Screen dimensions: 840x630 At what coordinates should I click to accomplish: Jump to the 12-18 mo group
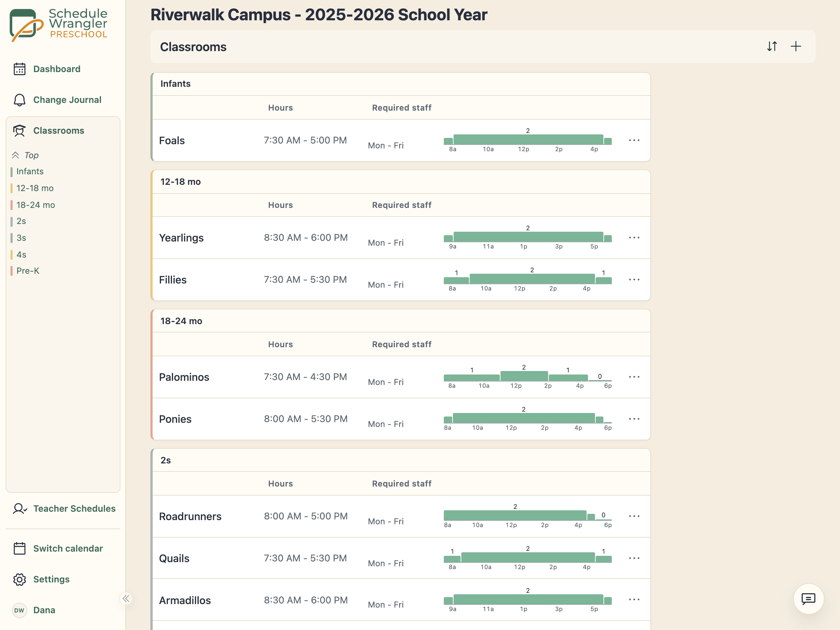[35, 188]
